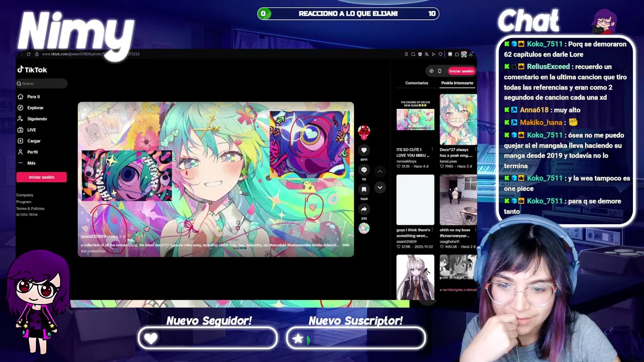Image resolution: width=644 pixels, height=362 pixels.
Task: Save the post with the bookmark icon
Action: [x=364, y=189]
